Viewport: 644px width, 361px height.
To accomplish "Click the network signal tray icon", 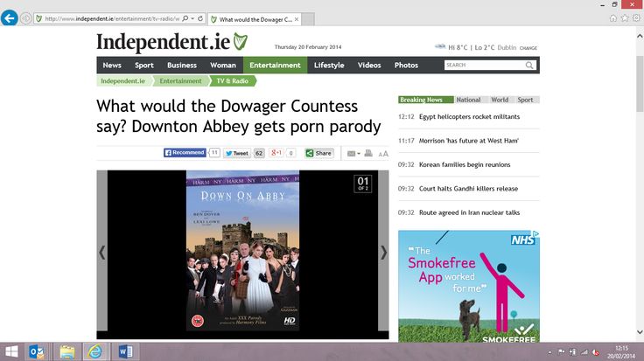I will pyautogui.click(x=584, y=352).
